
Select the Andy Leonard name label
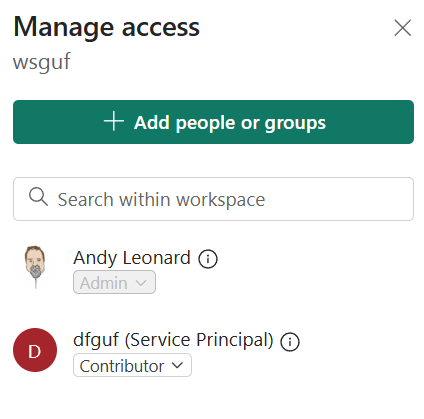point(132,258)
